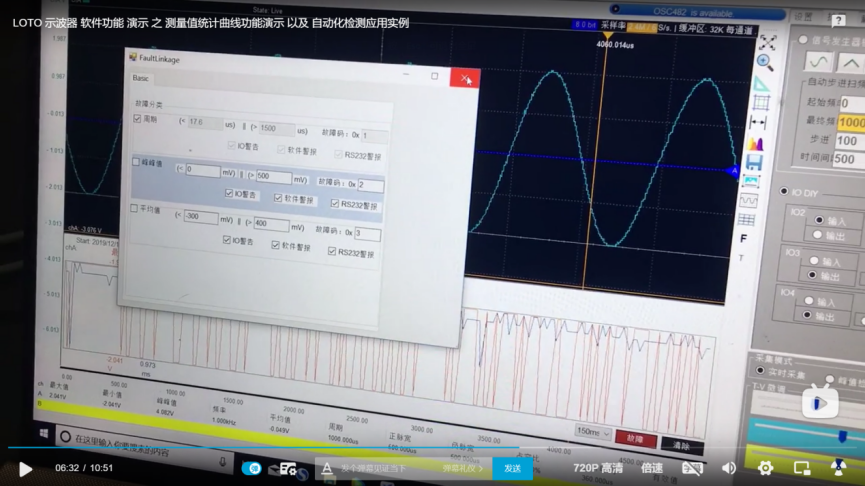This screenshot has width=865, height=486.
Task: Mute video with the volume speaker icon
Action: (729, 468)
